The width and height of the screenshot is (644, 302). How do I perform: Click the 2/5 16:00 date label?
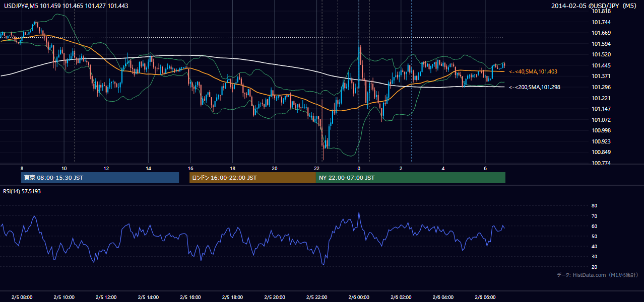tap(190, 297)
